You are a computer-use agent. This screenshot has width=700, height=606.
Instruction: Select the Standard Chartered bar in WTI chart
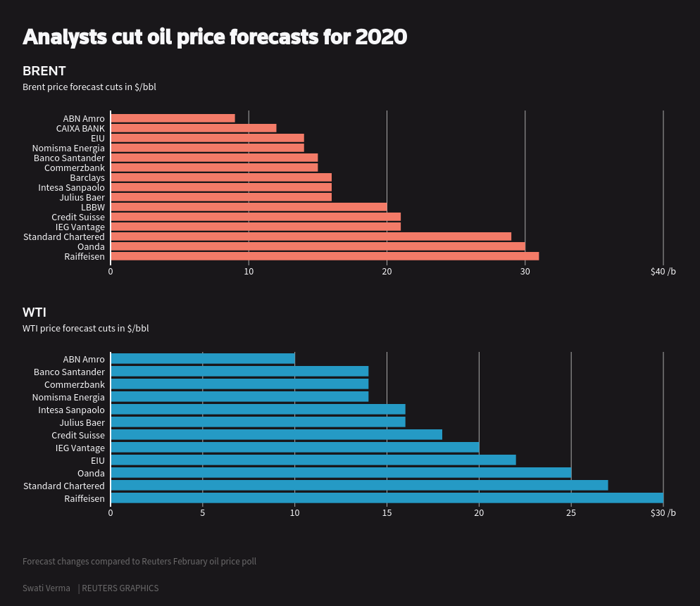[x=359, y=486]
